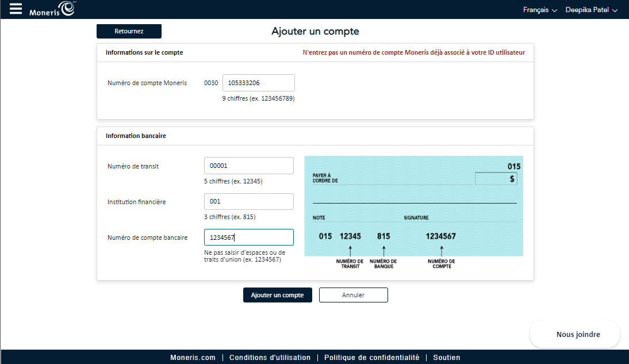This screenshot has width=629, height=364.
Task: Submit with Ajouter un compte button
Action: pos(277,295)
